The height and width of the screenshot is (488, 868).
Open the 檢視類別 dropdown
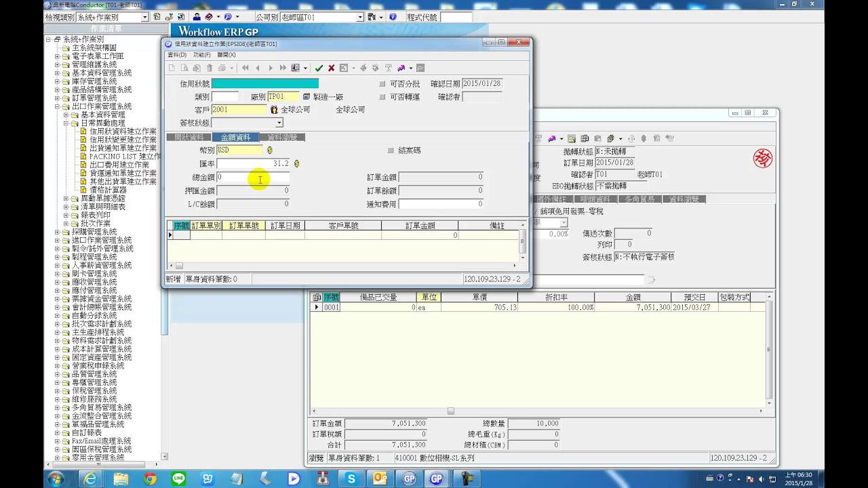(144, 17)
